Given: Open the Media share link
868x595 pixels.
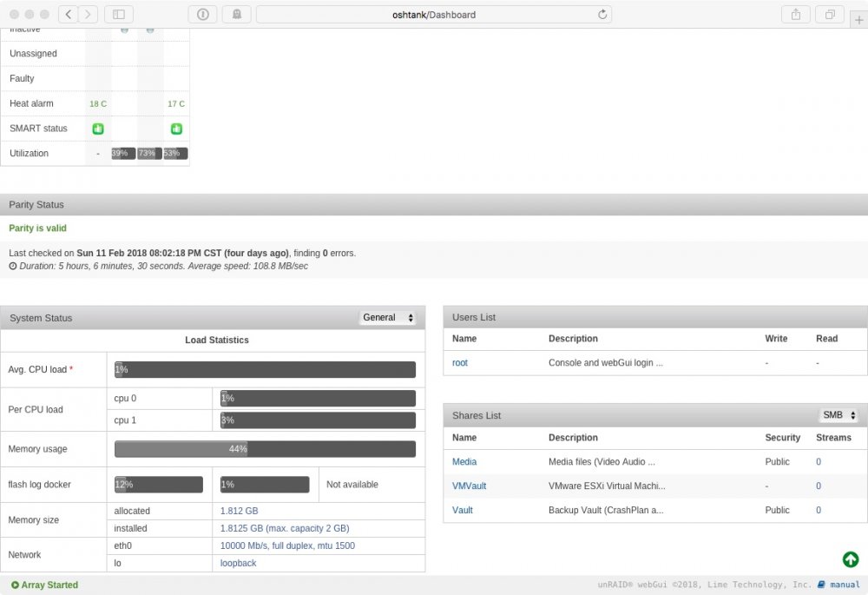Looking at the screenshot, I should 464,461.
